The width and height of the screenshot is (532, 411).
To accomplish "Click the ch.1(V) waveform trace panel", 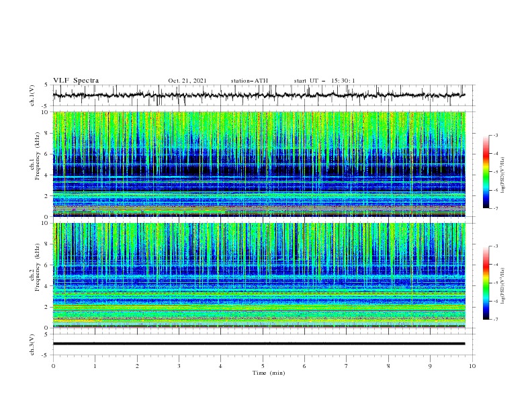I will pos(264,95).
